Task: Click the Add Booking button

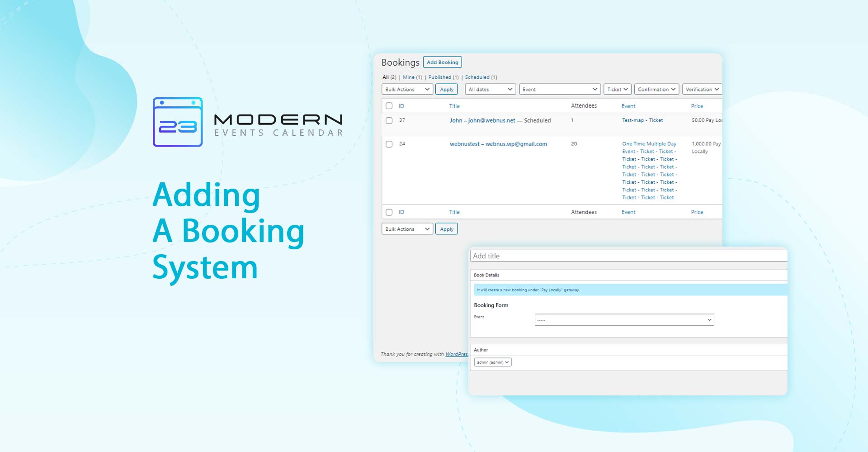Action: coord(442,62)
